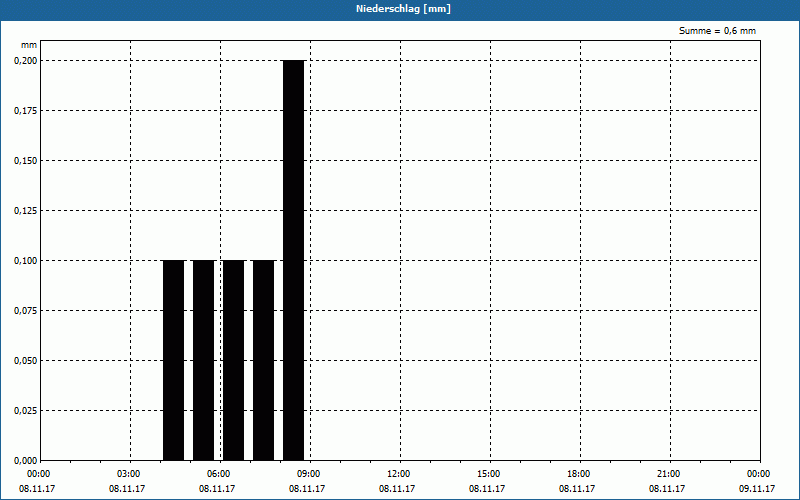
Task: Click the tallest bar reaching 0,200
Action: point(293,260)
